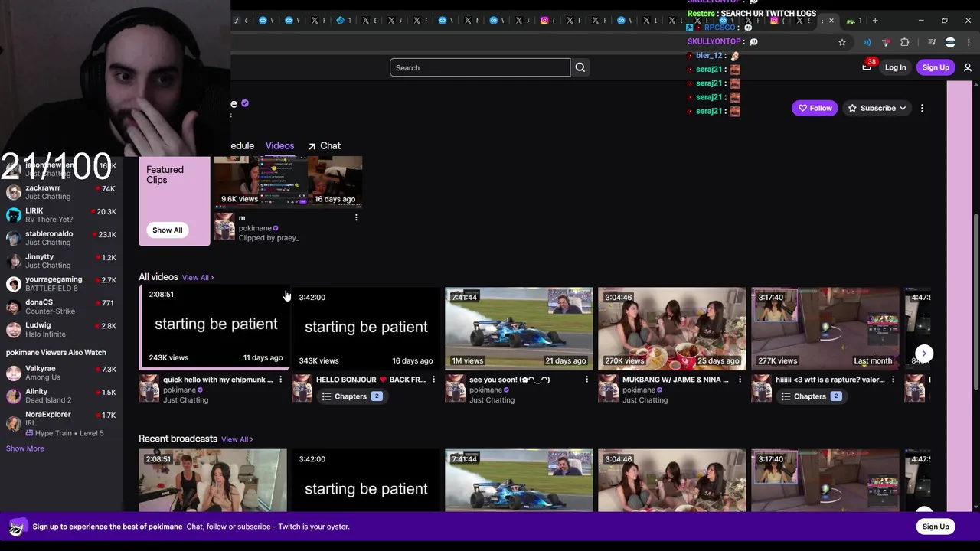This screenshot has height=551, width=980.
Task: Expand Recent broadcasts with View All
Action: coord(237,439)
